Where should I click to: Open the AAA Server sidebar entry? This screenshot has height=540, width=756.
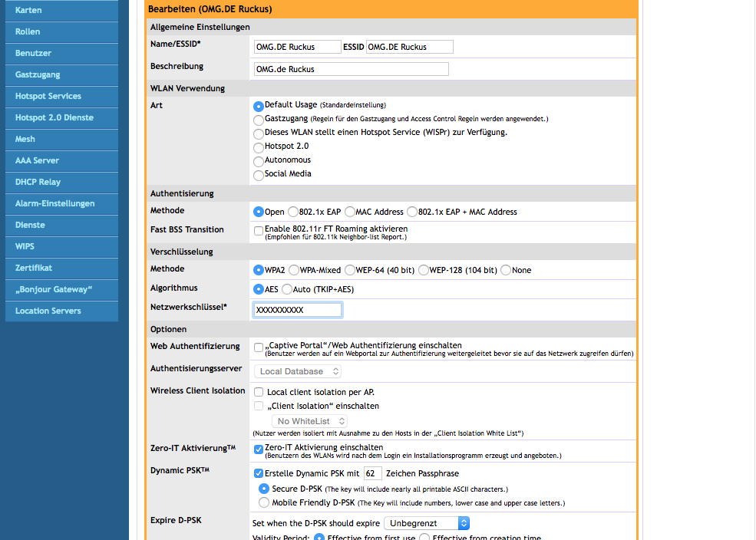(61, 161)
